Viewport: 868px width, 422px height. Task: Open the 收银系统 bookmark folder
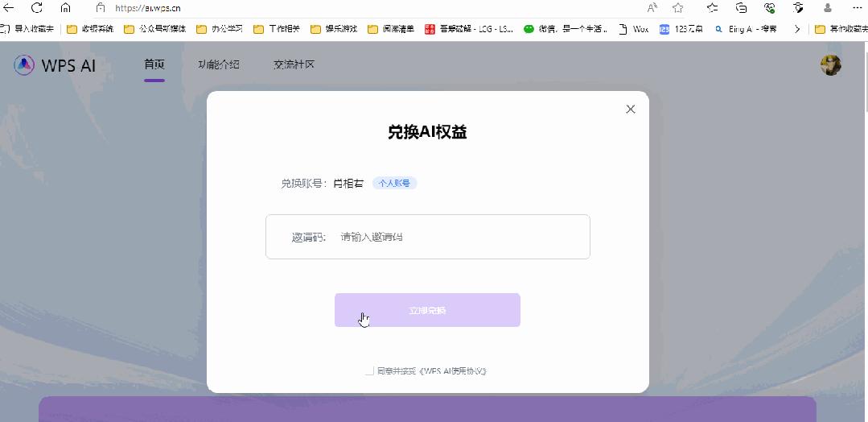(x=89, y=29)
